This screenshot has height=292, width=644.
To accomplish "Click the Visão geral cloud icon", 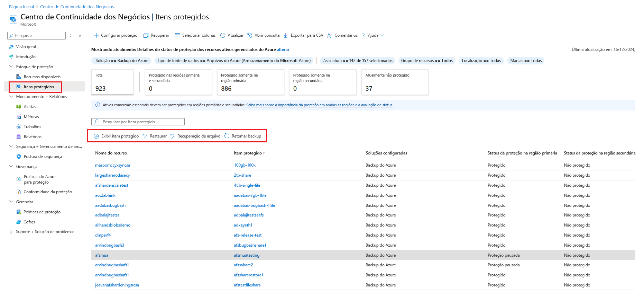I will [x=11, y=47].
